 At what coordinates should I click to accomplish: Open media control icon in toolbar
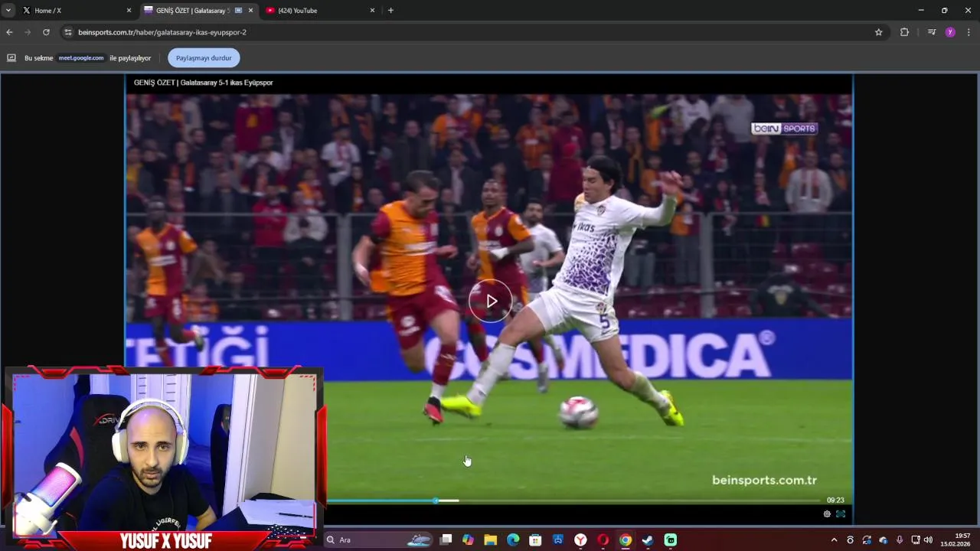coord(931,32)
